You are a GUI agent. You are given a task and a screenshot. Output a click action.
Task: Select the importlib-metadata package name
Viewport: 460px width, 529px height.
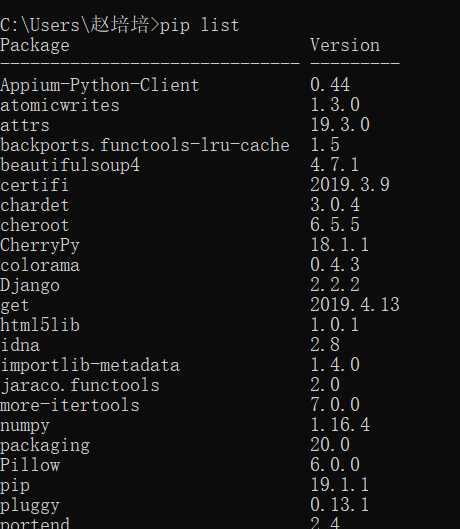tap(90, 365)
